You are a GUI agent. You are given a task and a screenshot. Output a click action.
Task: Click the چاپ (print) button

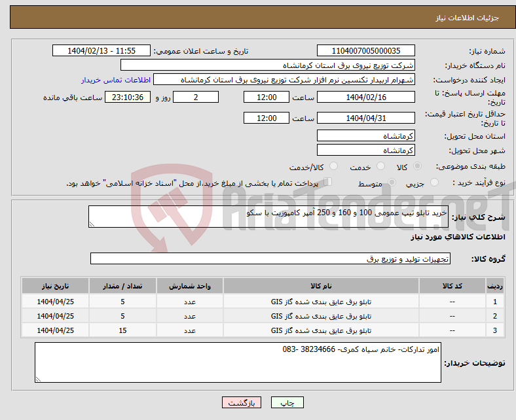292,404
